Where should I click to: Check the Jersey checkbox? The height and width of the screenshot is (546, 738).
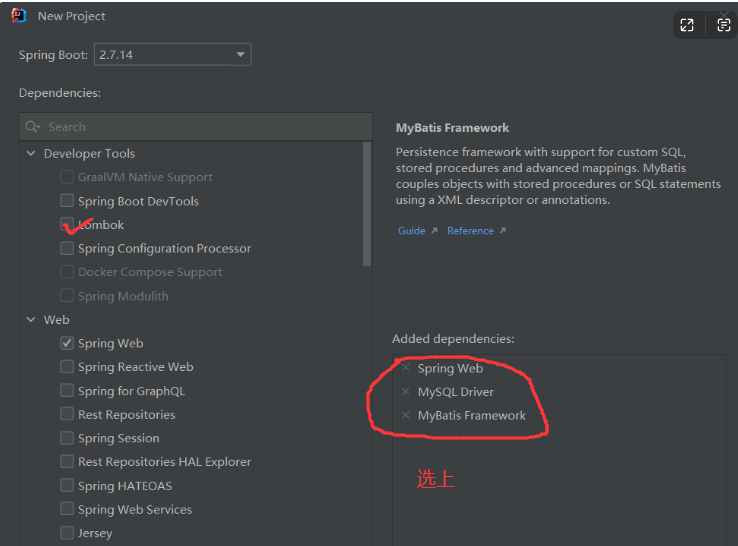click(x=67, y=533)
